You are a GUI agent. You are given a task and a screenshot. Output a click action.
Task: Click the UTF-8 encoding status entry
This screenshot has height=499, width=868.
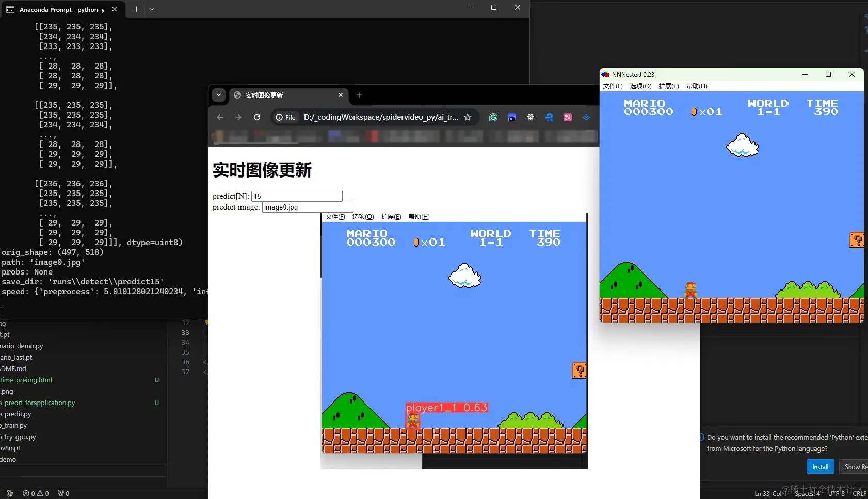coord(837,493)
